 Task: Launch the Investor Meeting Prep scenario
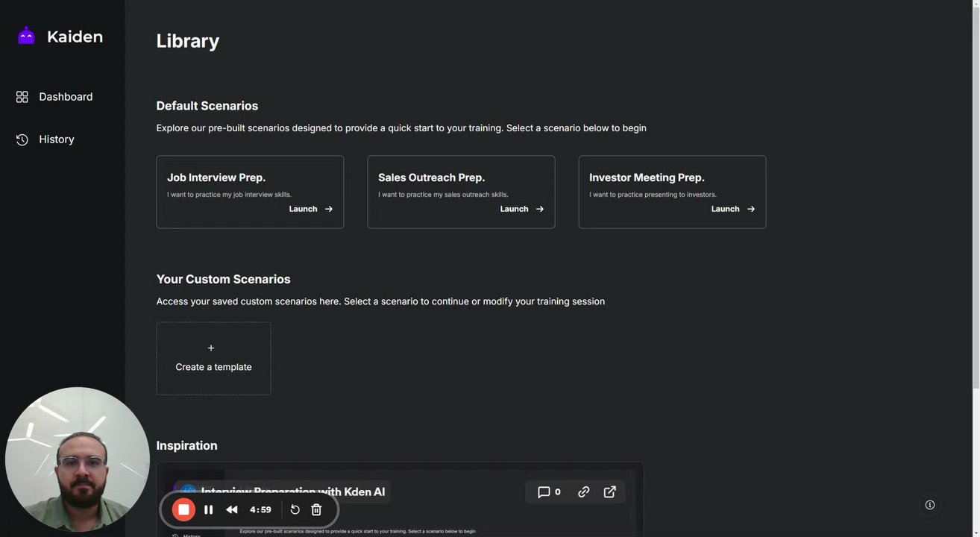tap(732, 209)
